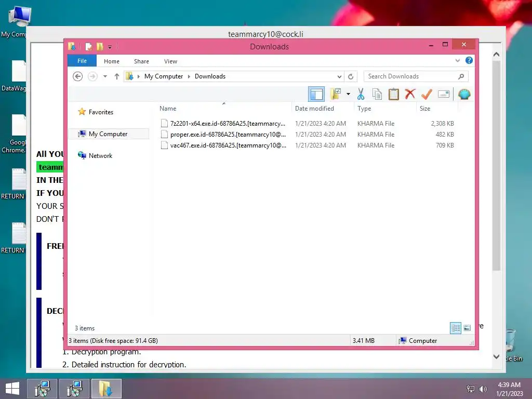This screenshot has height=399, width=532.
Task: Click the ransom note window scroll down arrow
Action: pos(496,356)
